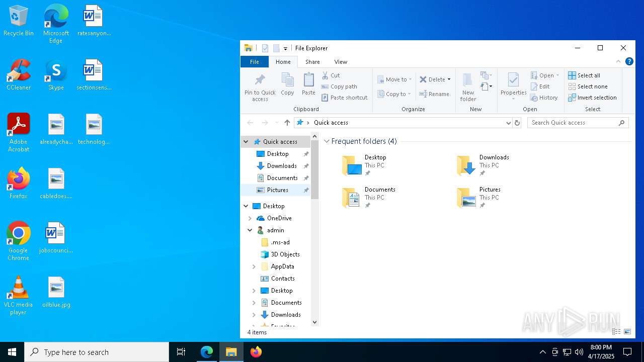Viewport: 644px width, 362px height.
Task: Select CCleaner desktop shortcut
Action: coord(18,75)
